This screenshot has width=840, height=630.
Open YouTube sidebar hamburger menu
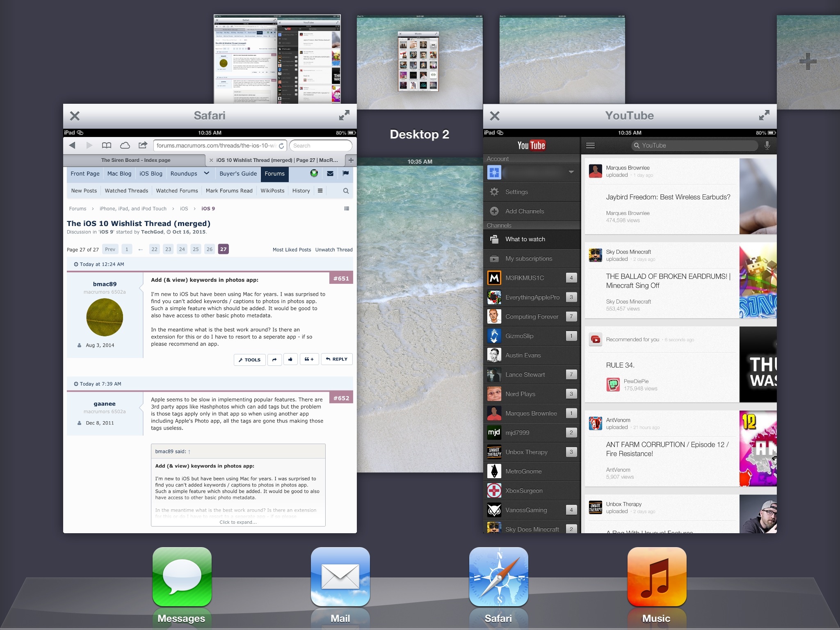[590, 145]
